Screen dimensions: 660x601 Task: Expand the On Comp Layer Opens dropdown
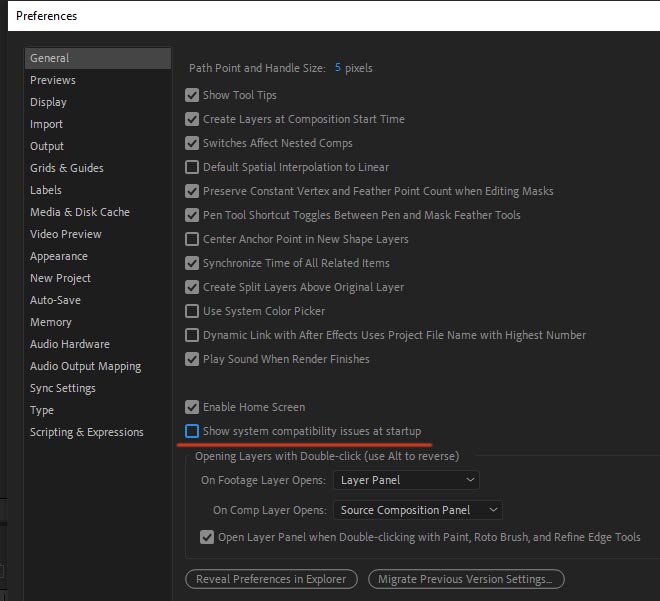[x=418, y=510]
